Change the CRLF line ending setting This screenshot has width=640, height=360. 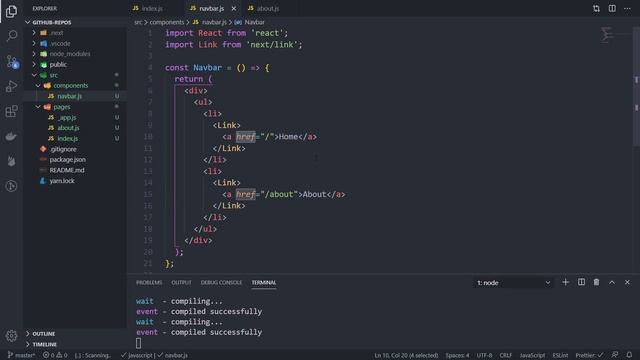506,355
